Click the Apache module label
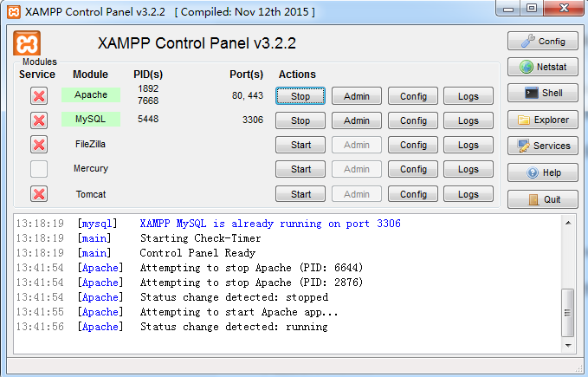Image resolution: width=588 pixels, height=377 pixels. [x=91, y=94]
